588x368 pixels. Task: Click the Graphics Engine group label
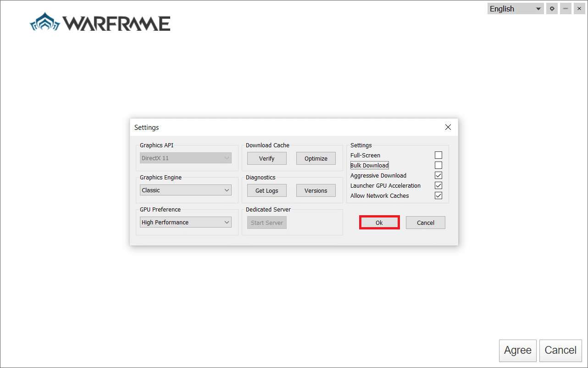pos(161,177)
